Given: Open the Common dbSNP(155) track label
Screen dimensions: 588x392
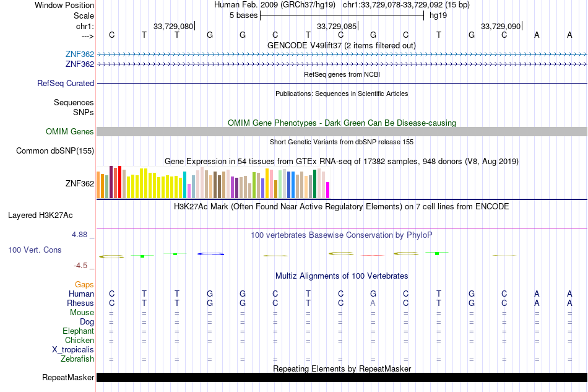Looking at the screenshot, I should tap(54, 151).
